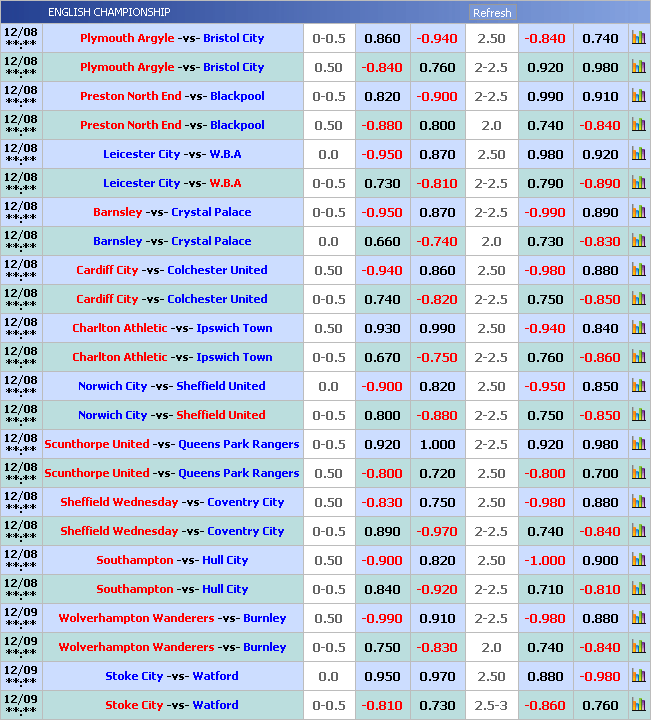Open chart icon for Norwich City 0-0.5 row
This screenshot has width=651, height=720.
[x=639, y=415]
